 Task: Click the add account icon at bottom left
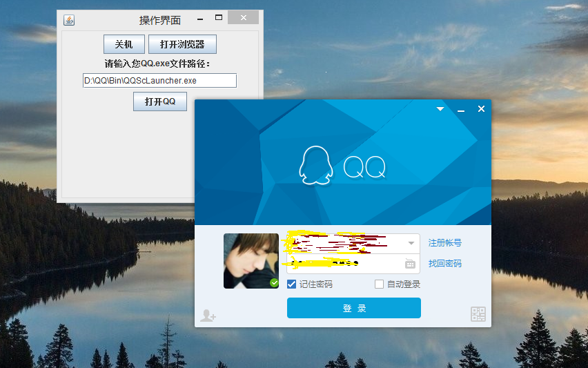click(x=208, y=316)
